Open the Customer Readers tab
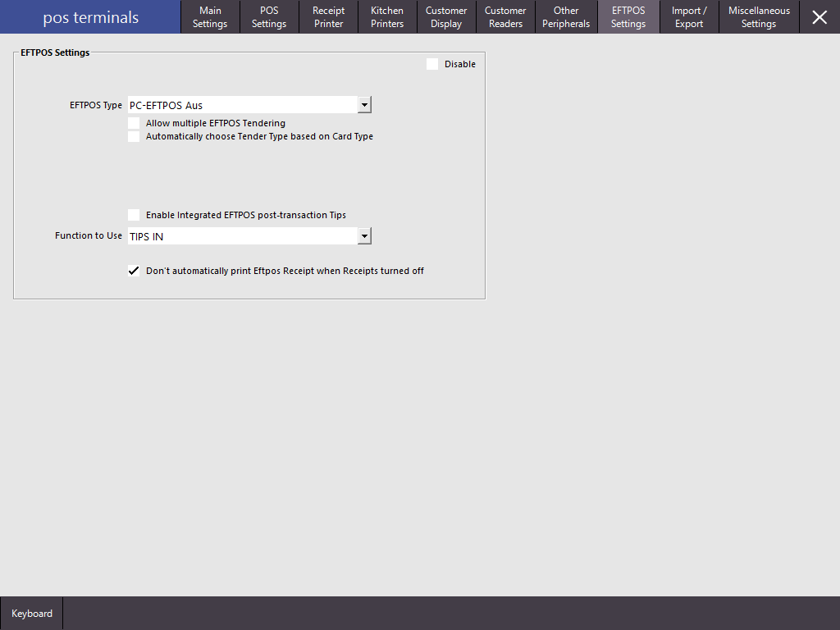Screen dimensions: 840x630 point(505,17)
